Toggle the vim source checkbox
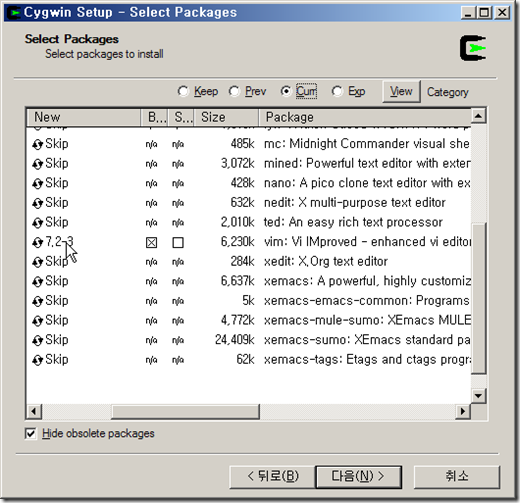 click(x=178, y=242)
